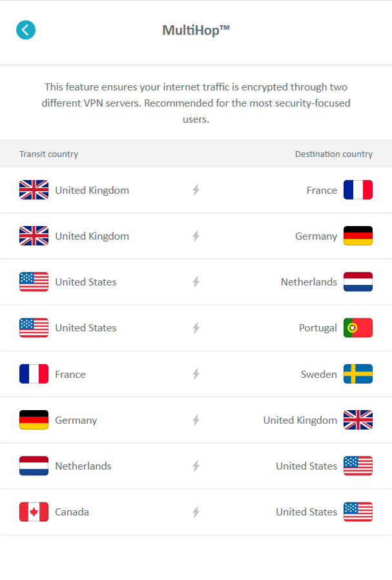Click the Germany destination flag icon

point(358,236)
